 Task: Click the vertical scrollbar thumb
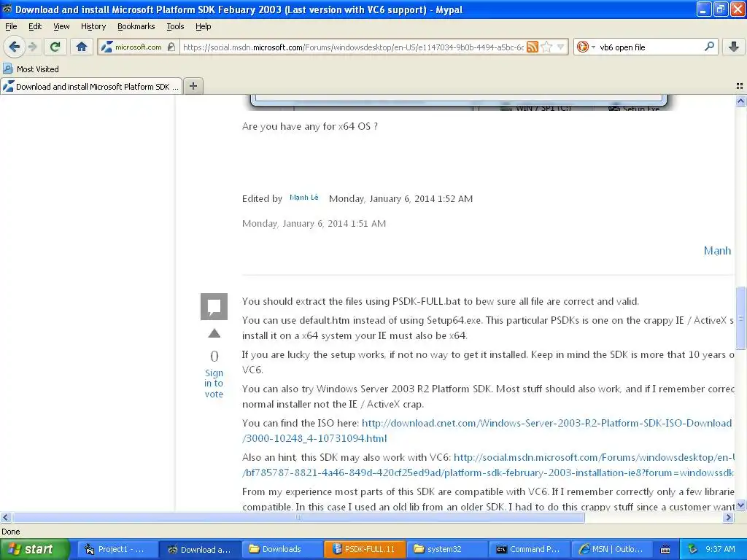tap(740, 318)
